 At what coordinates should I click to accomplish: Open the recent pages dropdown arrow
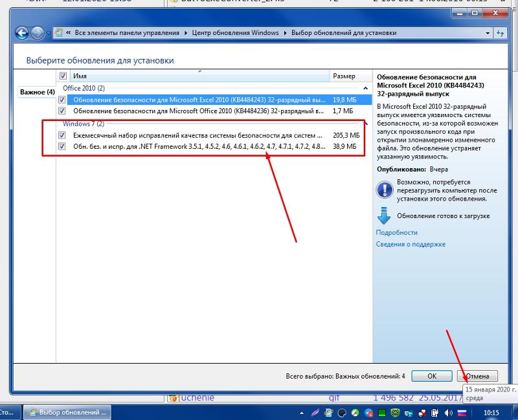[x=48, y=33]
